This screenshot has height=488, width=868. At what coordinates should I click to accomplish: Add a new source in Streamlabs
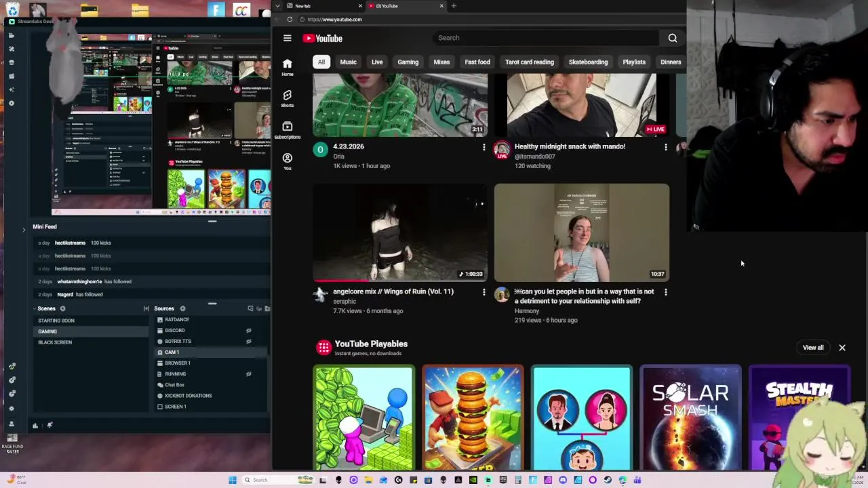[x=182, y=308]
